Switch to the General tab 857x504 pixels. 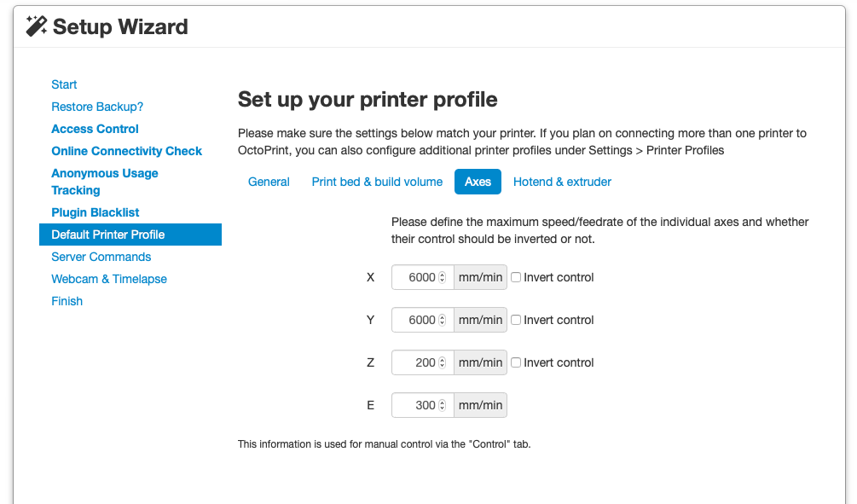pyautogui.click(x=269, y=182)
